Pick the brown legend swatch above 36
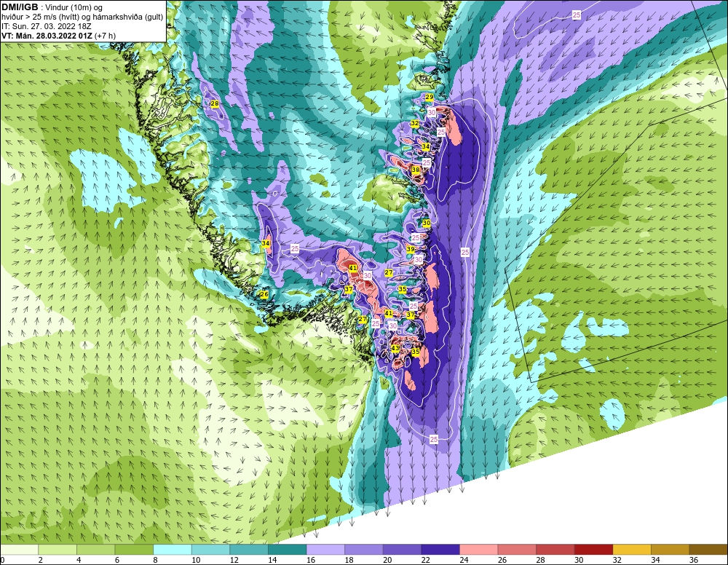Image resolution: width=728 pixels, height=565 pixels. tap(708, 550)
